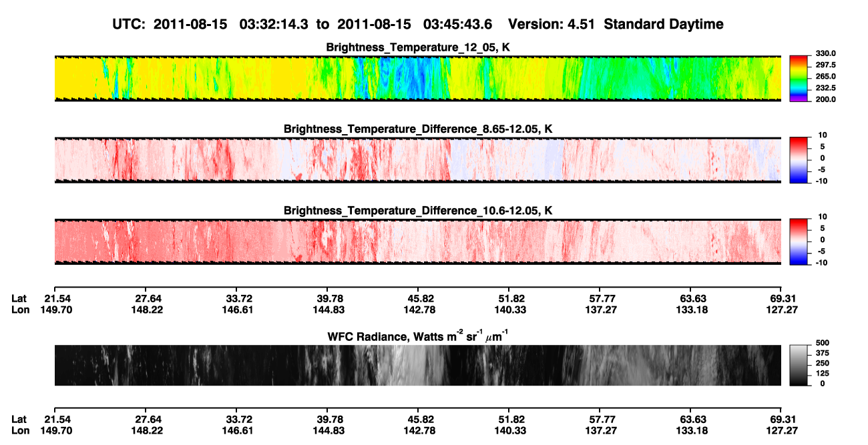This screenshot has height=445, width=868.
Task: Click the 10.6-12.05 difference red-blue colorbar
Action: click(x=799, y=240)
